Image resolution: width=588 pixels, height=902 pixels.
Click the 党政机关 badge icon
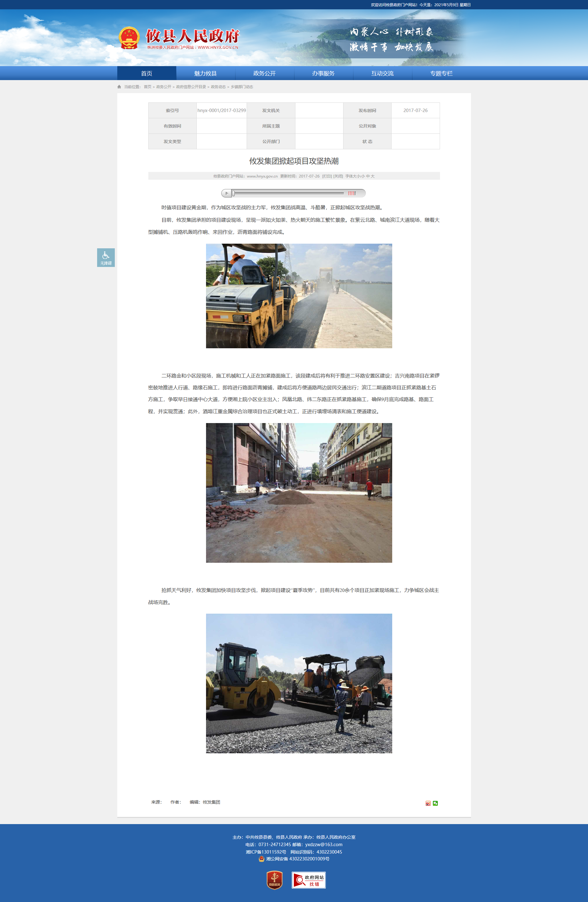274,880
